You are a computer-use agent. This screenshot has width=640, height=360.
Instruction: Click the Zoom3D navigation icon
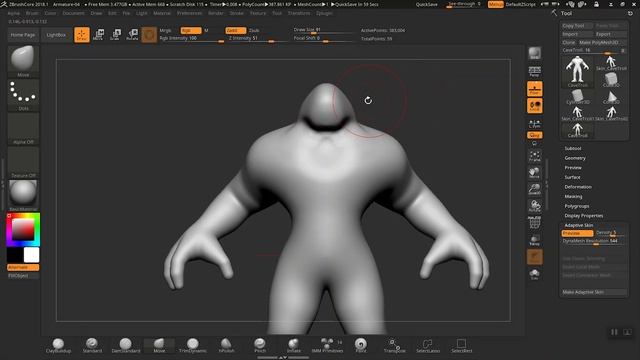click(x=535, y=189)
